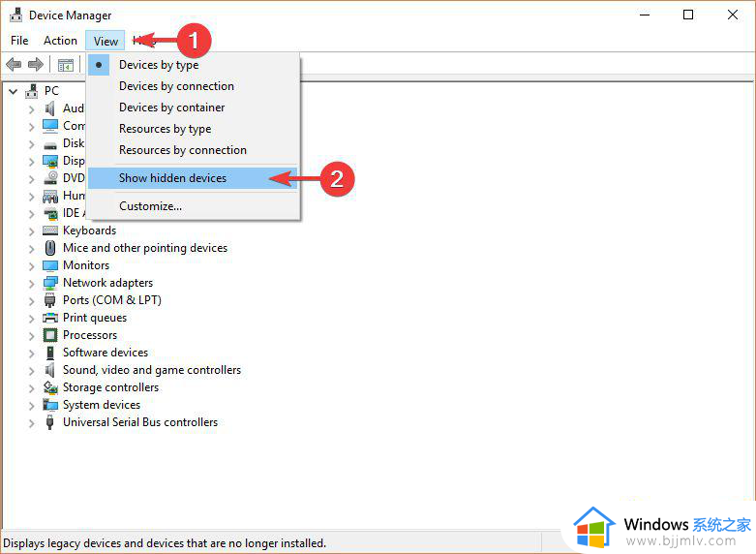The height and width of the screenshot is (554, 756).
Task: Click the Display adapters icon
Action: [50, 161]
